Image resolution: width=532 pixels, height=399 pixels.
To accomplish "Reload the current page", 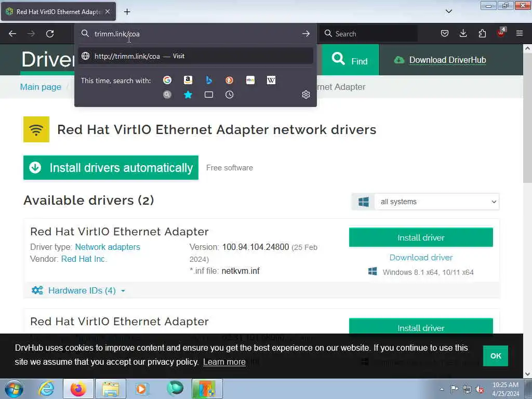I will click(x=50, y=34).
